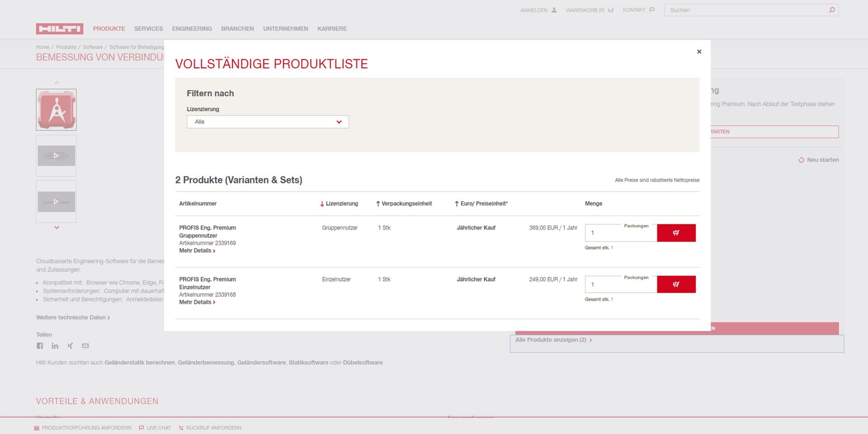
Task: Open Geländersoftware link
Action: (x=261, y=363)
